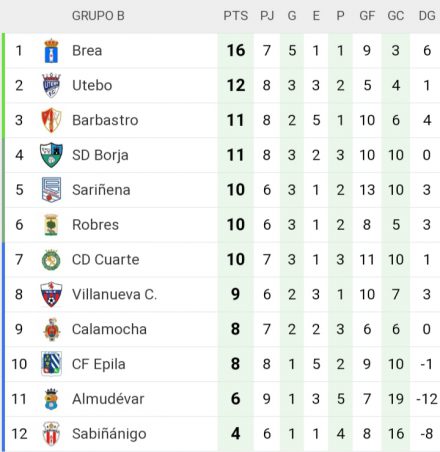Open the Almudévar team name link
The width and height of the screenshot is (440, 452).
[x=108, y=399]
